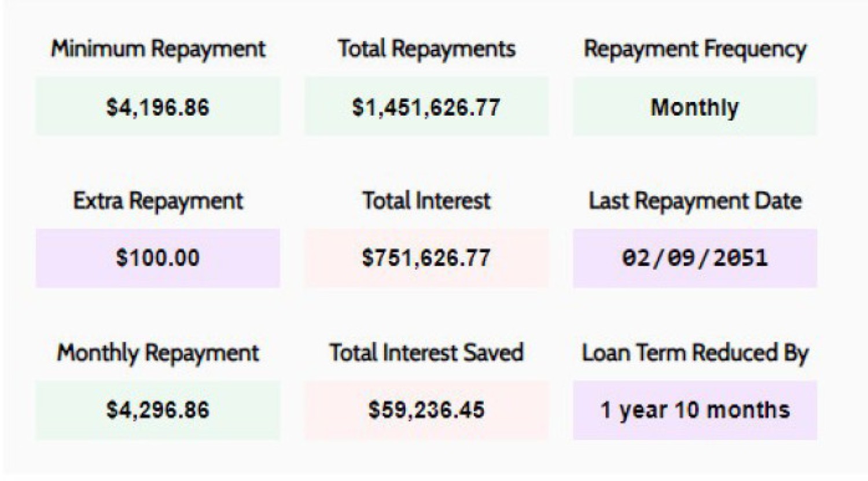The height and width of the screenshot is (481, 868).
Task: Click the Total Interest Saved heading
Action: point(426,353)
